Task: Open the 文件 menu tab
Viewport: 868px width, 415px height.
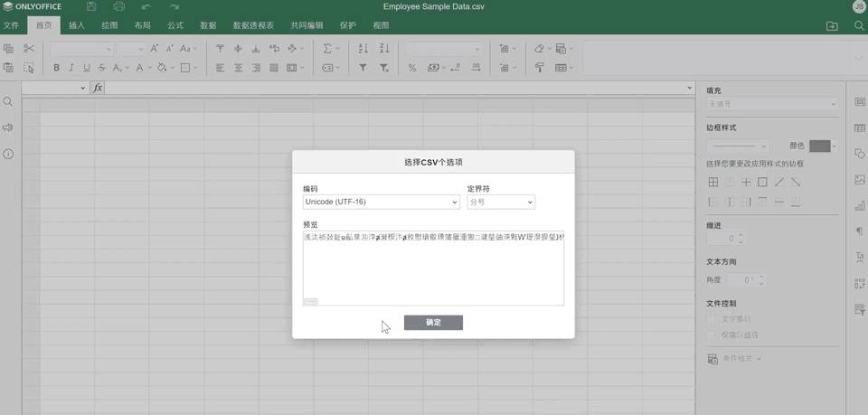Action: [11, 25]
